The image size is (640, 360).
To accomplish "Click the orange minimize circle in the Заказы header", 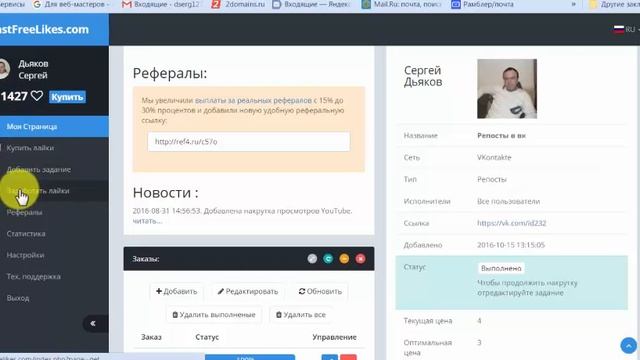I will click(x=344, y=259).
